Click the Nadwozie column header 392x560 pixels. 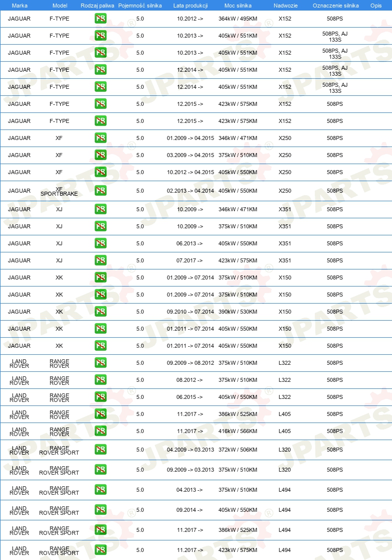pyautogui.click(x=285, y=6)
